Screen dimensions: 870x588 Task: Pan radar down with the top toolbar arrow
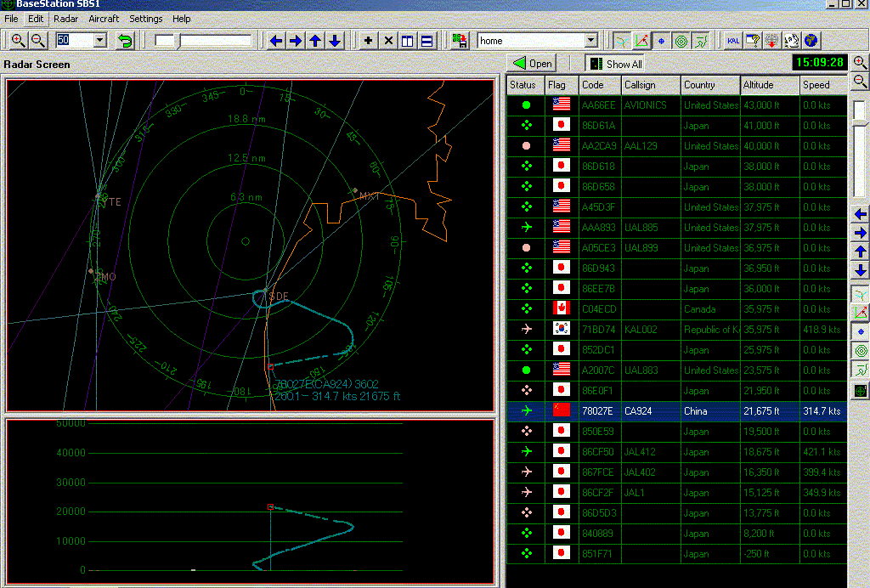click(335, 41)
